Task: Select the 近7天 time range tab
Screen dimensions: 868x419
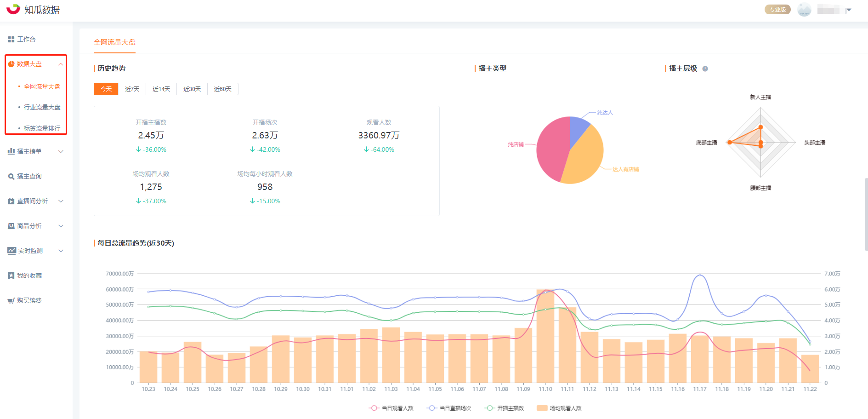Action: [132, 89]
